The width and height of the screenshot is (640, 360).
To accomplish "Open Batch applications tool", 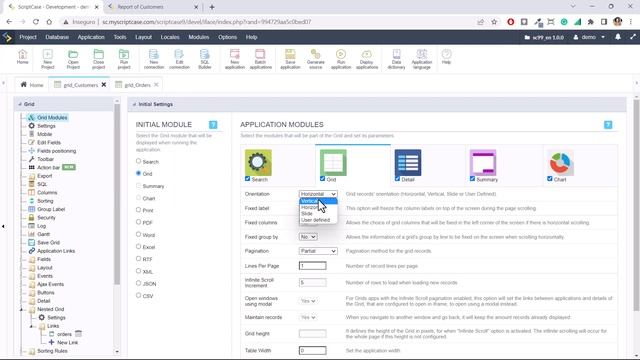I will 260,59.
